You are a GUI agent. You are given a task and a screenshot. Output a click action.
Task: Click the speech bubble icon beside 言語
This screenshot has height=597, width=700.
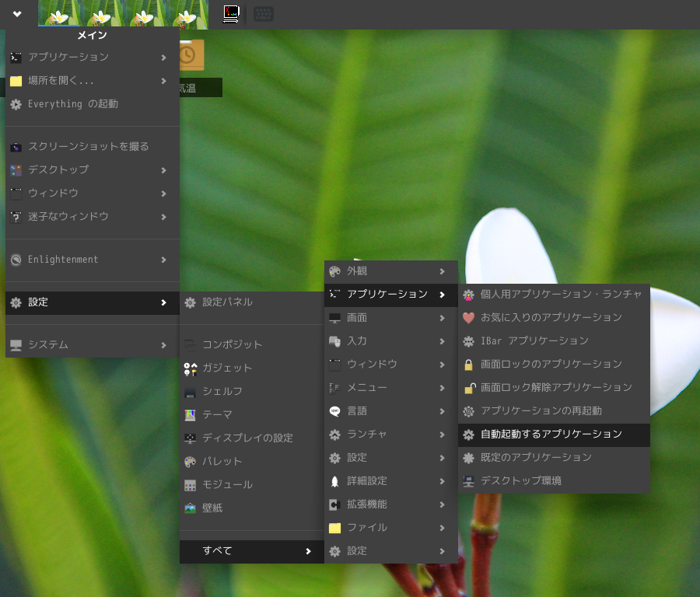pyautogui.click(x=334, y=411)
